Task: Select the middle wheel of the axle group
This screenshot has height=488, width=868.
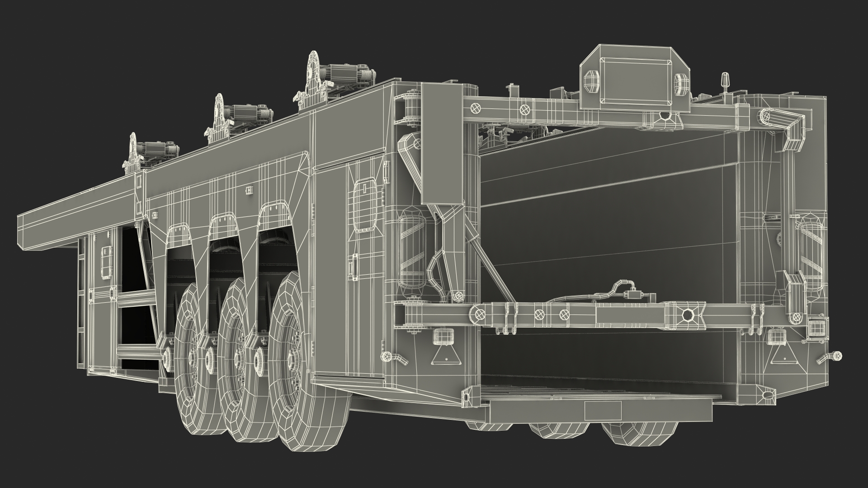Action: tap(239, 358)
